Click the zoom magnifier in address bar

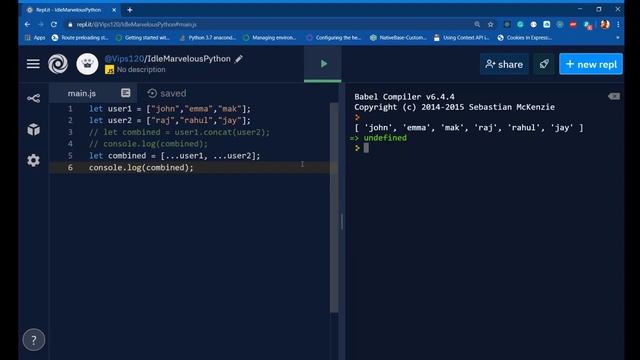pos(477,24)
